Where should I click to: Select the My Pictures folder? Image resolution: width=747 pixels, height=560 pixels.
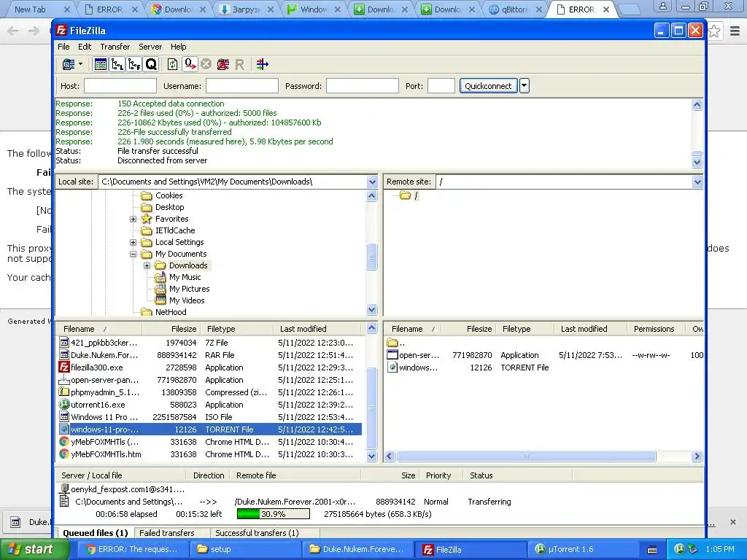[x=189, y=289]
